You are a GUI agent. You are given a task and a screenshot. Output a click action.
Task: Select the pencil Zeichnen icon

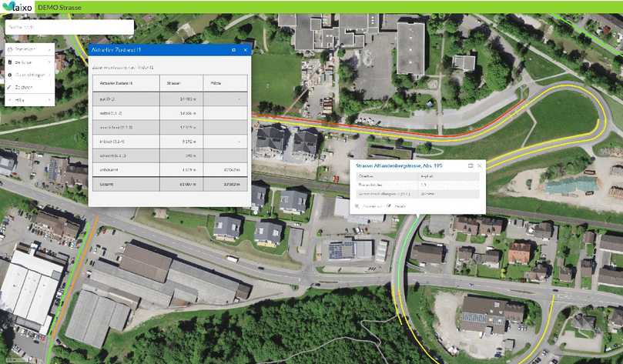coord(8,87)
